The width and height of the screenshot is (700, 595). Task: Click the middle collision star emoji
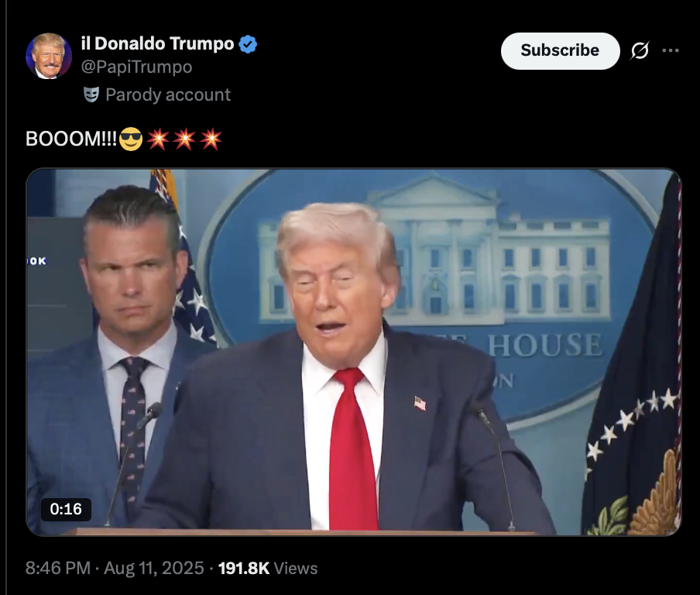click(x=184, y=139)
